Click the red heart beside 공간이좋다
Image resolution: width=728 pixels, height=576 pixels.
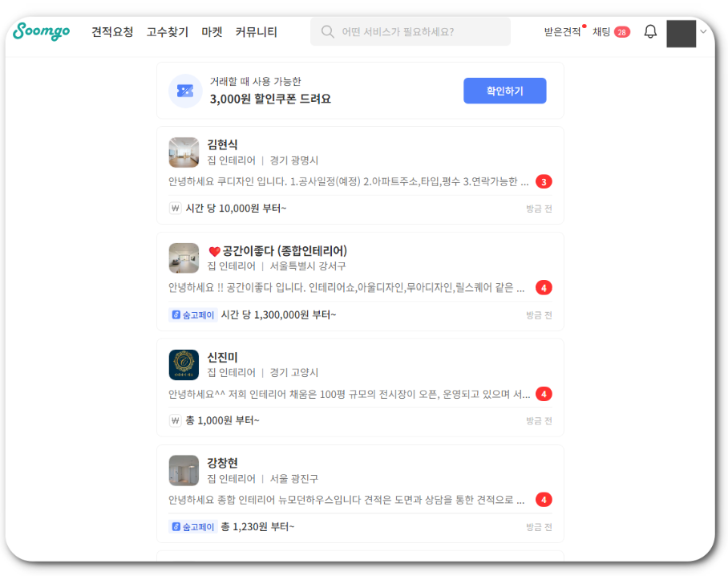pos(214,251)
